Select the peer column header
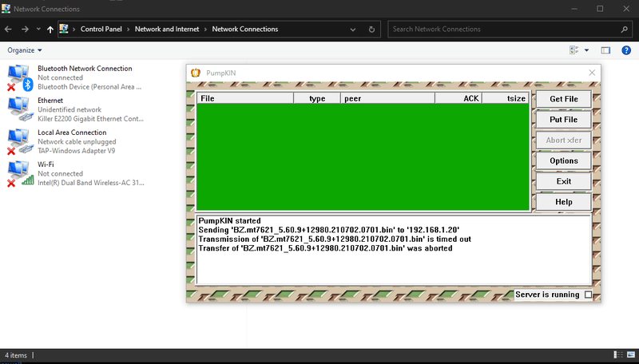This screenshot has height=364, width=639. pyautogui.click(x=387, y=98)
